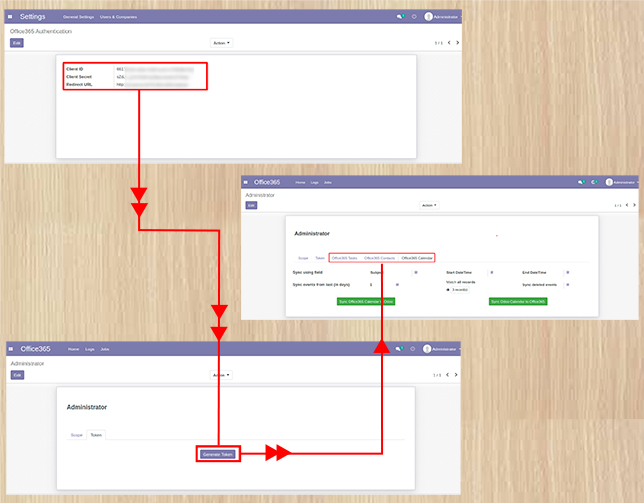Toggle the Sync deleted events checkbox
Viewport: 644px width, 503px height.
click(567, 284)
